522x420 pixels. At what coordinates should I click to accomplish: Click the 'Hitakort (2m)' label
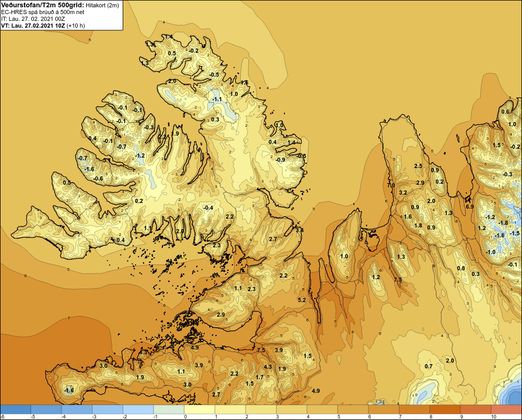coord(102,5)
